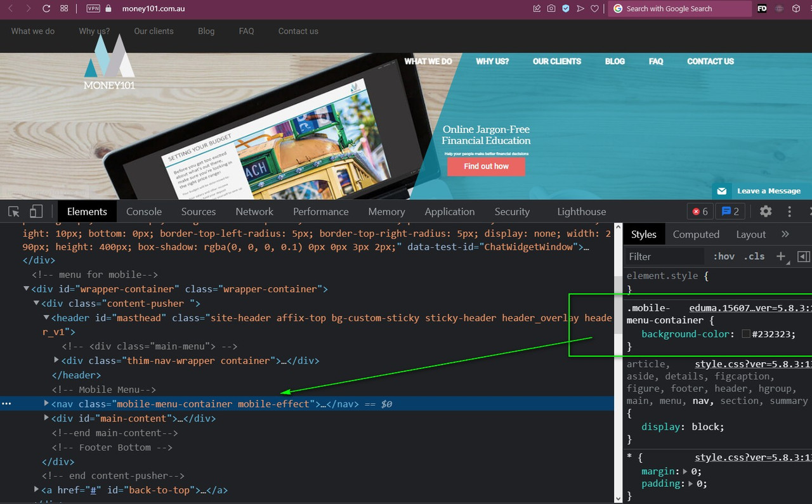Open 'What we do' in dark top bar
Screen dimensions: 812x504
33,31
